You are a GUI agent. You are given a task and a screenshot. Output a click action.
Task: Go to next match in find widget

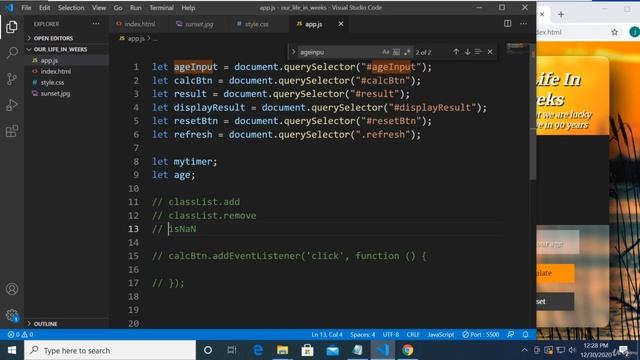pyautogui.click(x=467, y=52)
